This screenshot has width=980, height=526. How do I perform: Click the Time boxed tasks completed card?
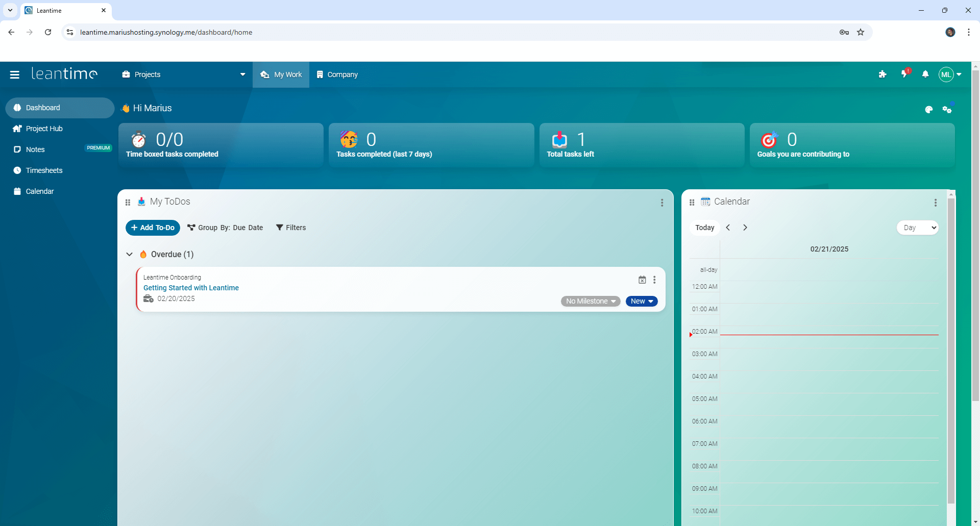(x=221, y=145)
